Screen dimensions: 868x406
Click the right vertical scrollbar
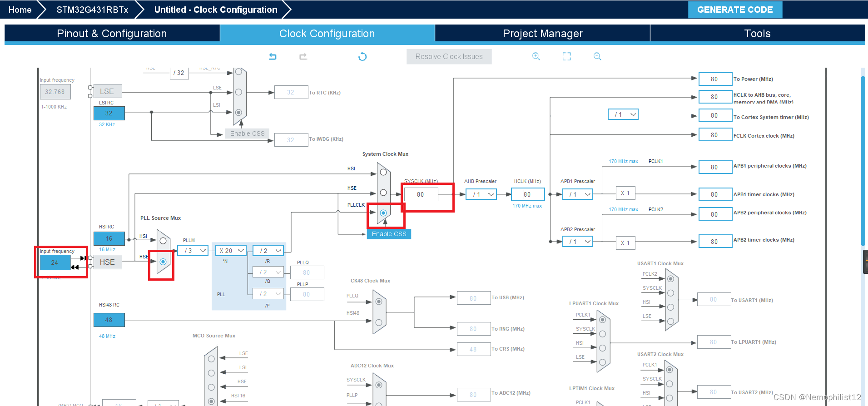pos(864,161)
